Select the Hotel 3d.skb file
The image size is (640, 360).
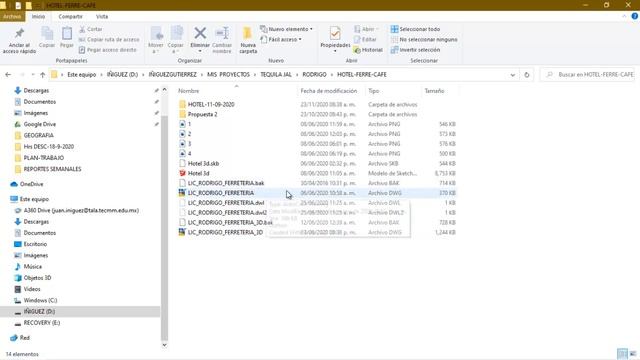203,163
